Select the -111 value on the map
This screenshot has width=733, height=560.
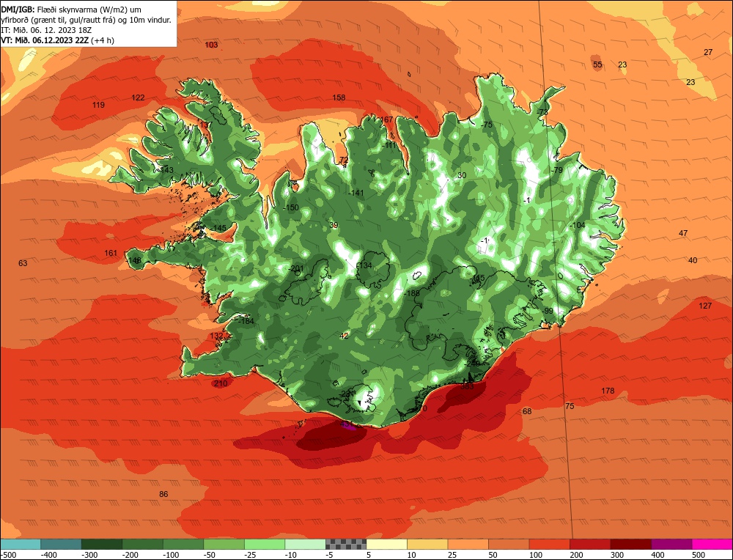click(x=389, y=145)
